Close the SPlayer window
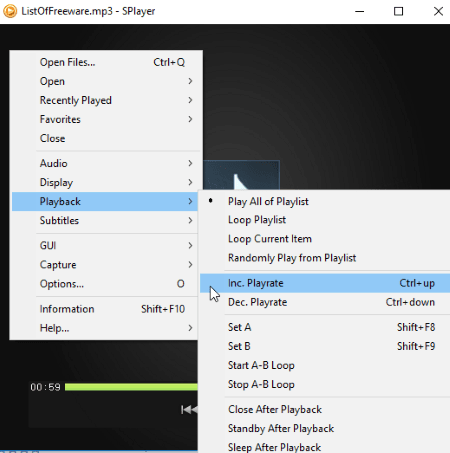This screenshot has width=450, height=453. [x=438, y=11]
